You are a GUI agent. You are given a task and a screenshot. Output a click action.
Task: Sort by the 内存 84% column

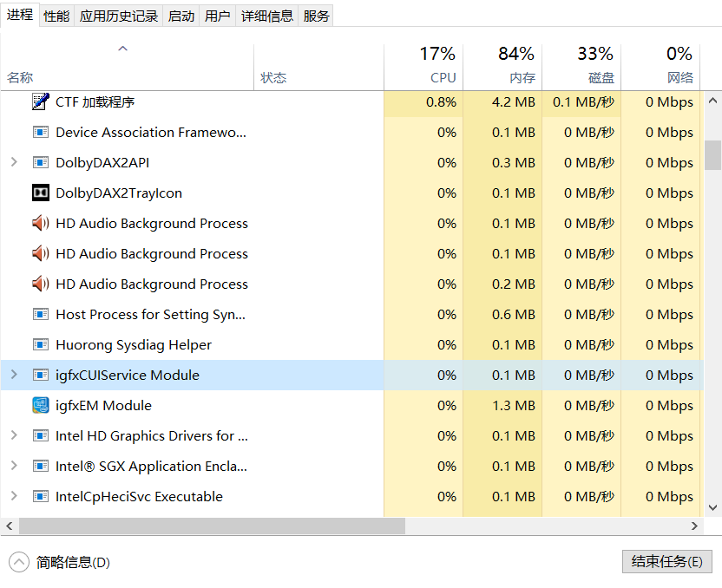[502, 67]
